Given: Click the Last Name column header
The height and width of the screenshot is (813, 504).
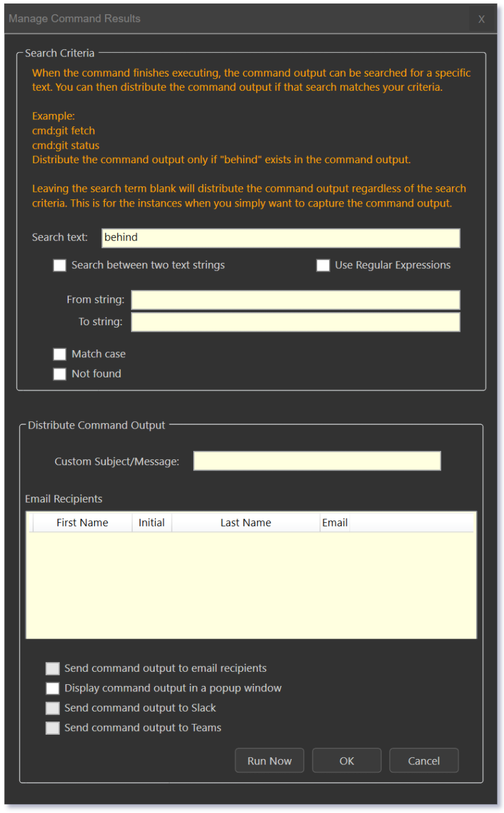Looking at the screenshot, I should click(245, 523).
